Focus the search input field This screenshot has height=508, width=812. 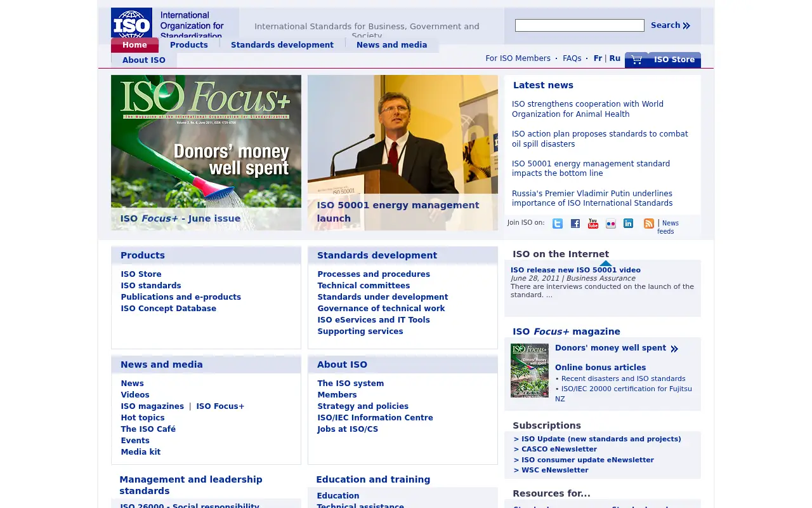click(x=580, y=25)
